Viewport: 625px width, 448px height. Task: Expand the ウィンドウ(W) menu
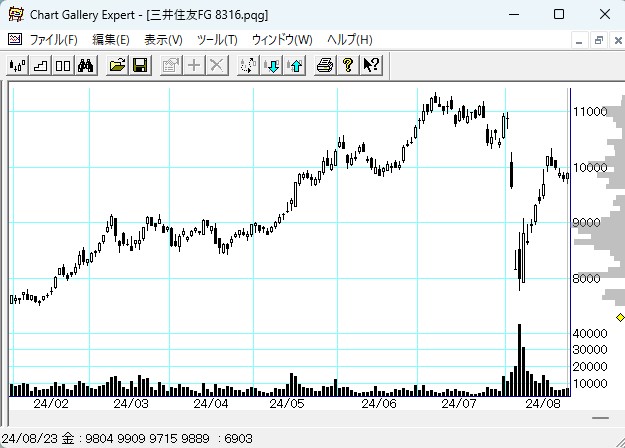(x=281, y=40)
